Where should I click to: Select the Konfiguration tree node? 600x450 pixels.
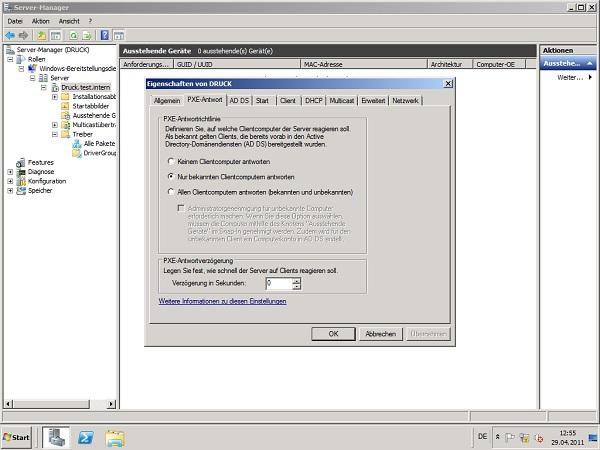[47, 181]
